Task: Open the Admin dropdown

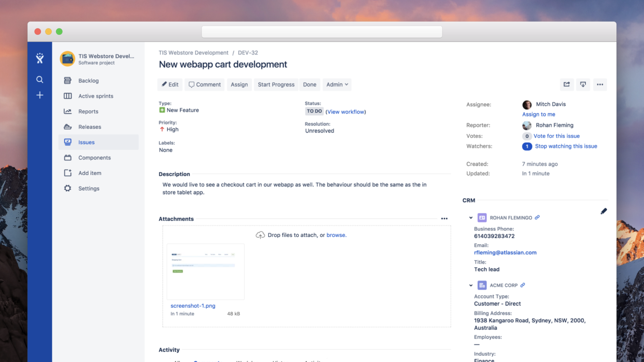Action: pyautogui.click(x=337, y=85)
